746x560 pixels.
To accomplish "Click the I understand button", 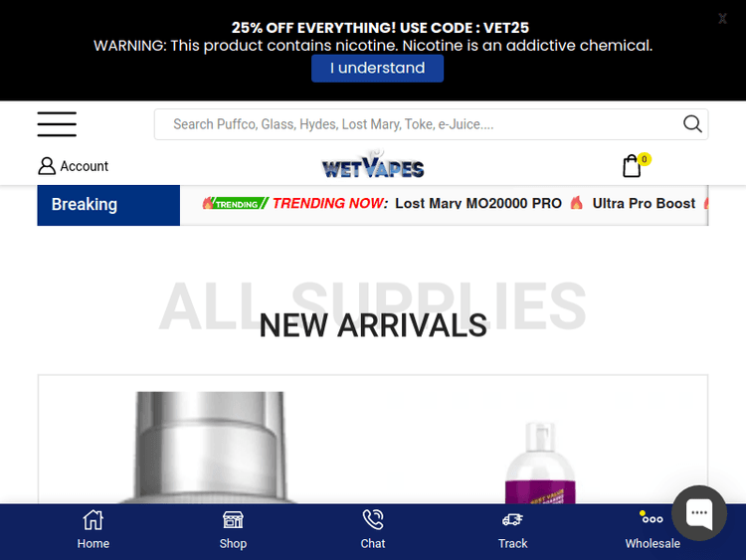I will click(x=377, y=68).
